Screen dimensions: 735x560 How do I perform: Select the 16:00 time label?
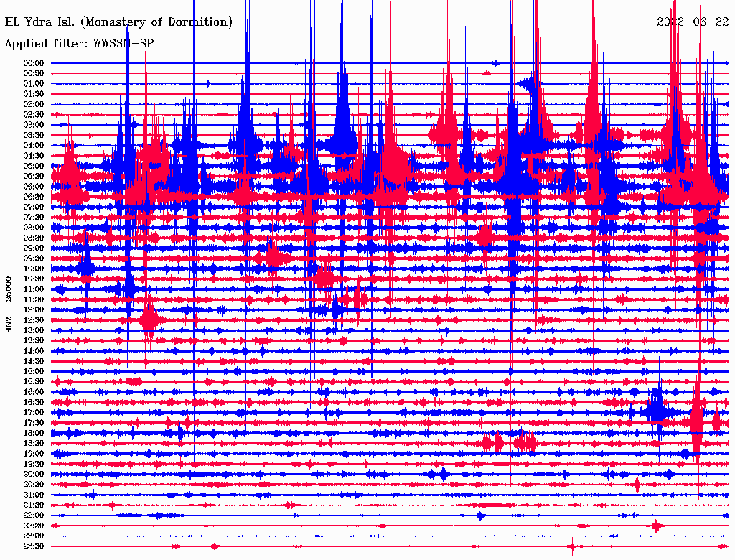pos(34,392)
